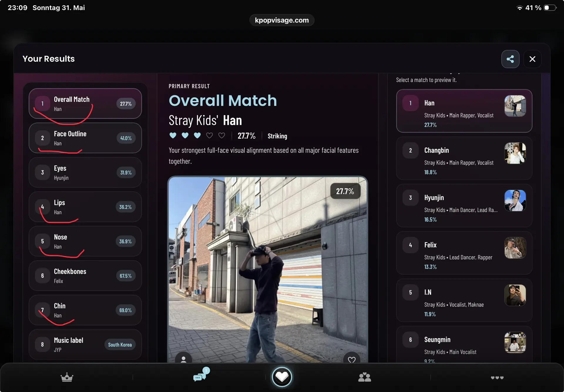This screenshot has width=564, height=392.
Task: Click the 36.9% Nose score badge
Action: click(125, 242)
